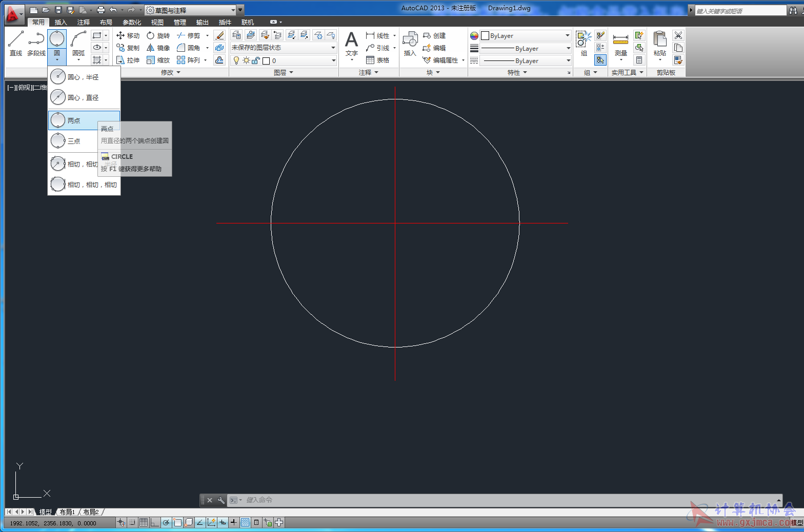Open the workspace dropdown 草图与注释
The image size is (804, 532).
coord(190,10)
